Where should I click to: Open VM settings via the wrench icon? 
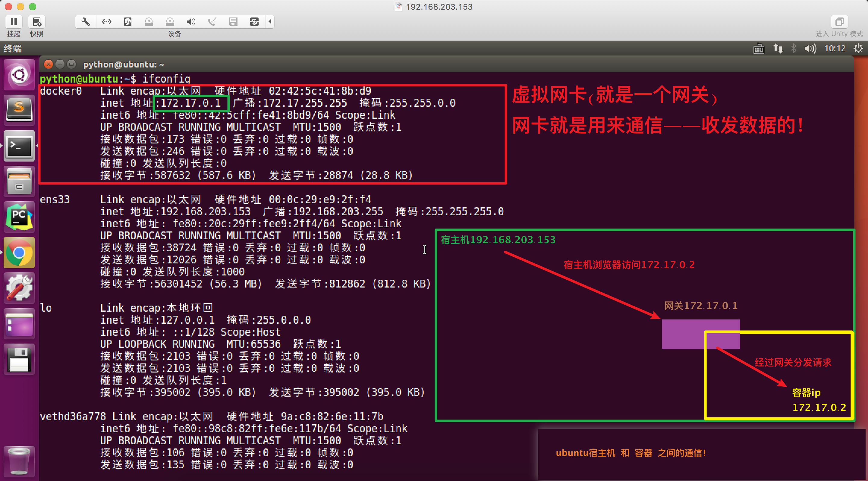(x=86, y=22)
